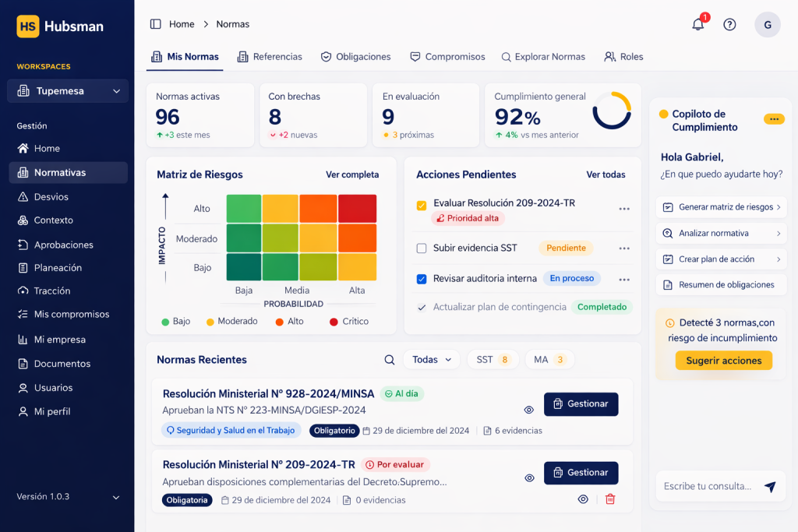
Task: Expand the Versión 1.0.3 chevron
Action: tap(116, 497)
